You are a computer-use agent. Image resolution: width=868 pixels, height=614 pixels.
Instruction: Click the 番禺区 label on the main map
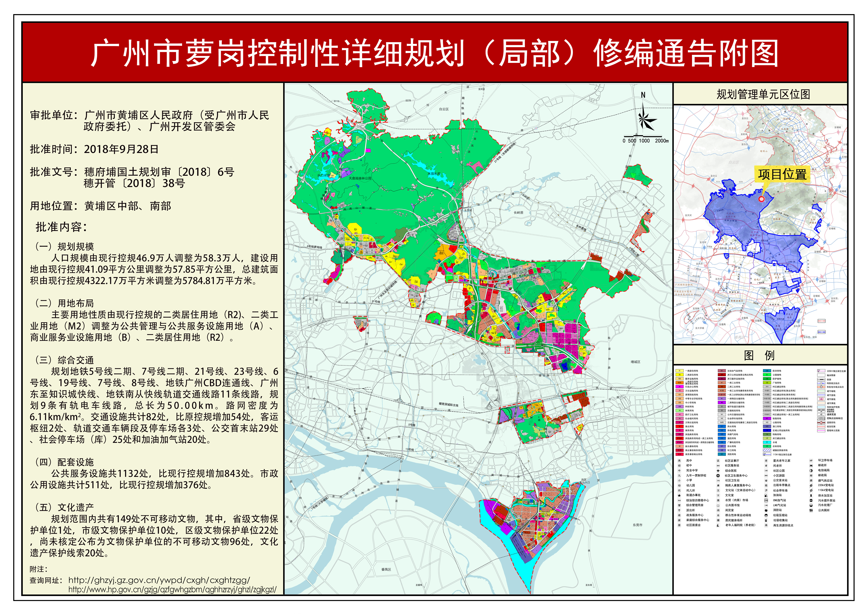(x=386, y=569)
